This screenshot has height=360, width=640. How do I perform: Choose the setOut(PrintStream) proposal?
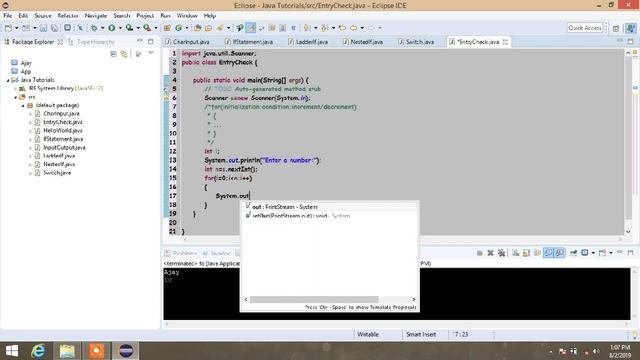pyautogui.click(x=329, y=216)
